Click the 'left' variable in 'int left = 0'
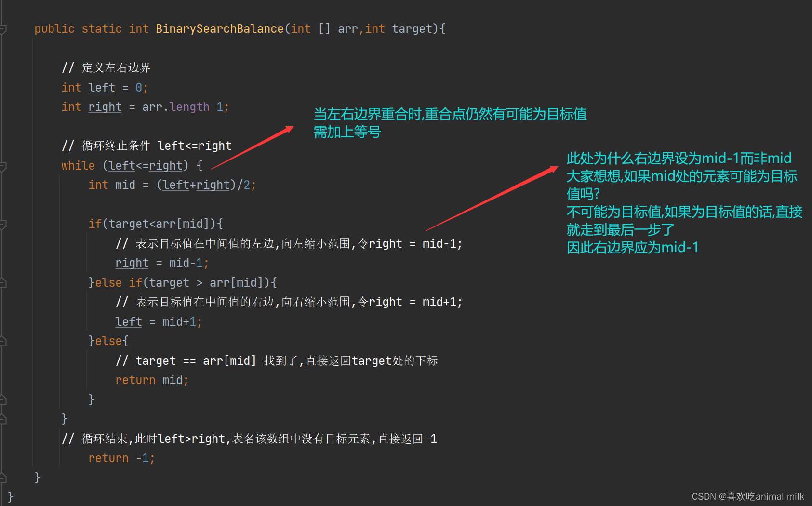The image size is (812, 506). click(102, 88)
